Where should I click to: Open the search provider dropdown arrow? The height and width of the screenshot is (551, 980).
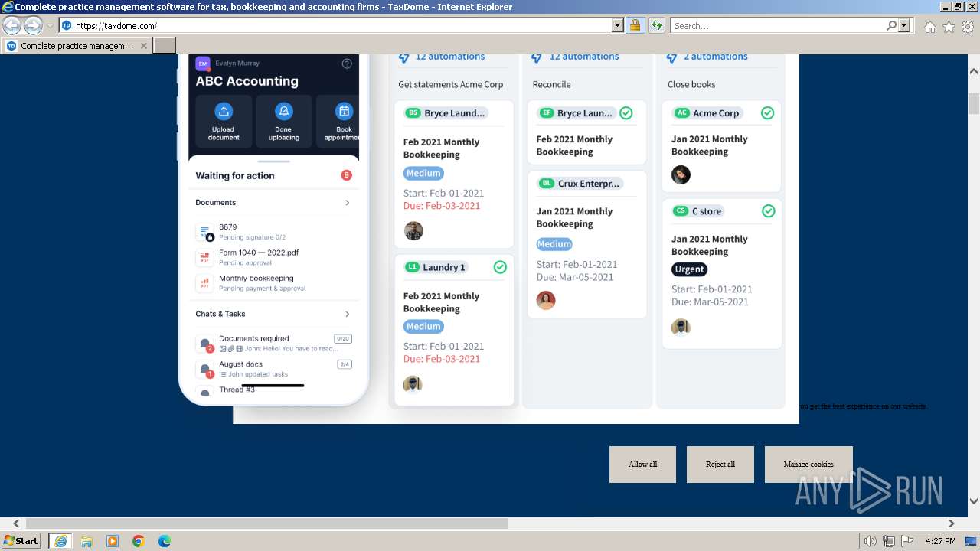(x=904, y=26)
